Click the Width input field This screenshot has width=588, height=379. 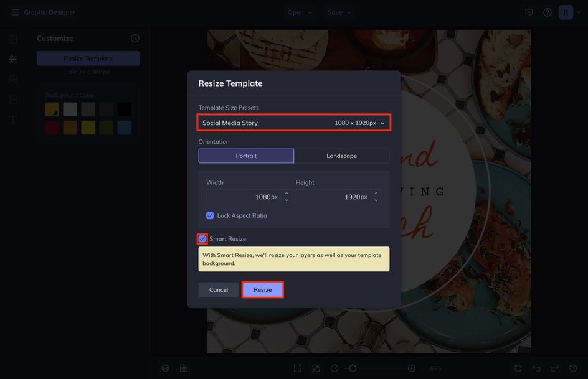[x=244, y=197]
